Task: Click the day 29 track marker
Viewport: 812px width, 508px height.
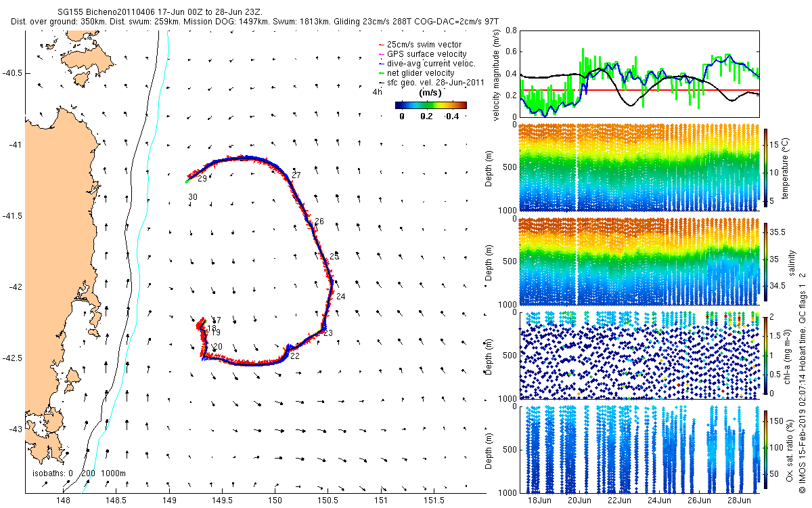Action: click(x=202, y=179)
